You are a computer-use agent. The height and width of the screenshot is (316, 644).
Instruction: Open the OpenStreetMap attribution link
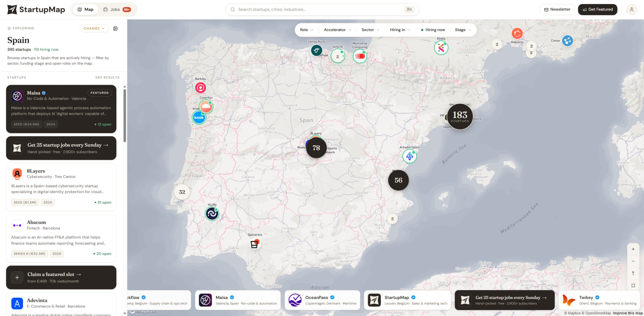coord(596,313)
